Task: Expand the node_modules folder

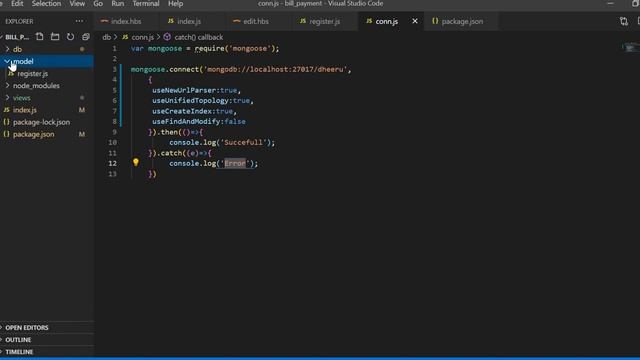Action: (7, 85)
